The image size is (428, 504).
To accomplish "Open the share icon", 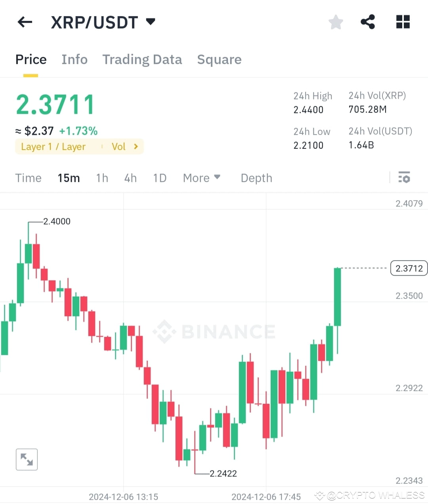I will tap(368, 22).
